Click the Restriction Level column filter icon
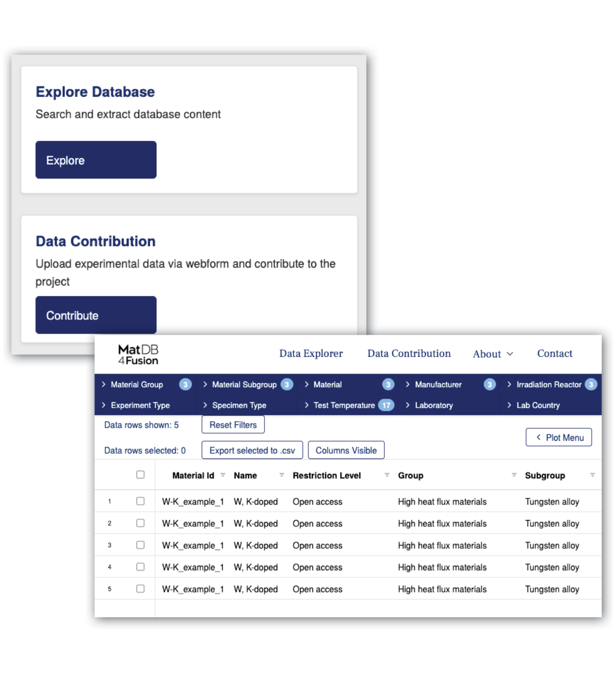The width and height of the screenshot is (616, 680). [387, 475]
